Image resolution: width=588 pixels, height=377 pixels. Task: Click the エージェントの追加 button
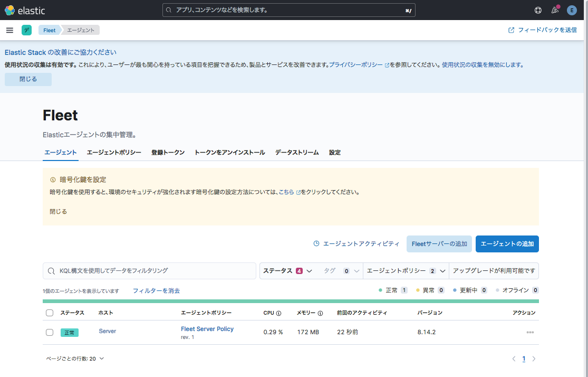[x=507, y=244]
